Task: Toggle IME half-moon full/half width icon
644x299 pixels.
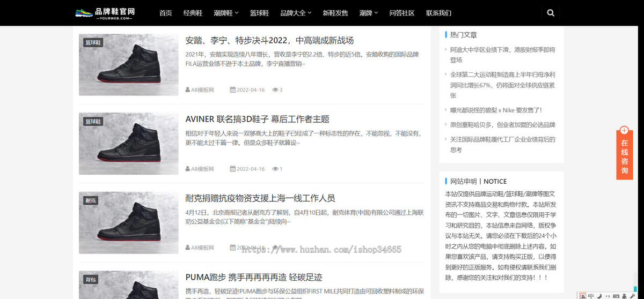Action: click(599, 295)
